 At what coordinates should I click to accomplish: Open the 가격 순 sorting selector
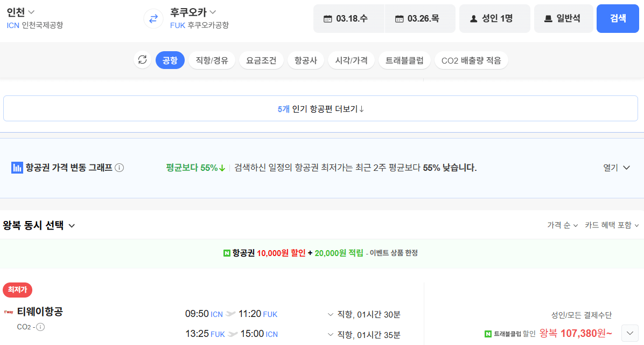(560, 226)
